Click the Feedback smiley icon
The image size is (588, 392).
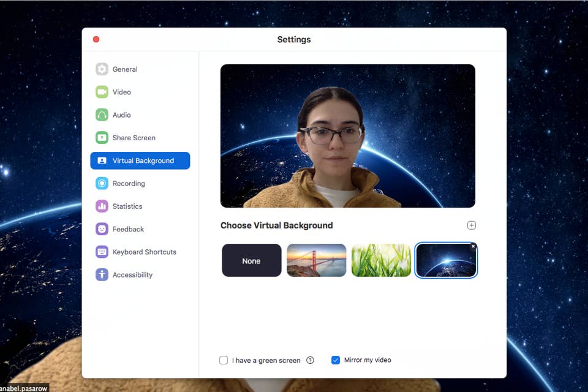(102, 229)
